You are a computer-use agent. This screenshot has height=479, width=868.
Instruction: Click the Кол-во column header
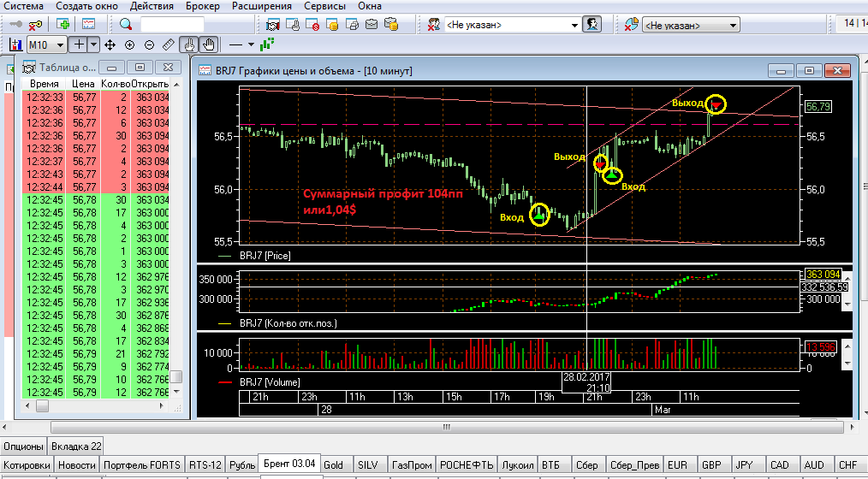(x=116, y=84)
